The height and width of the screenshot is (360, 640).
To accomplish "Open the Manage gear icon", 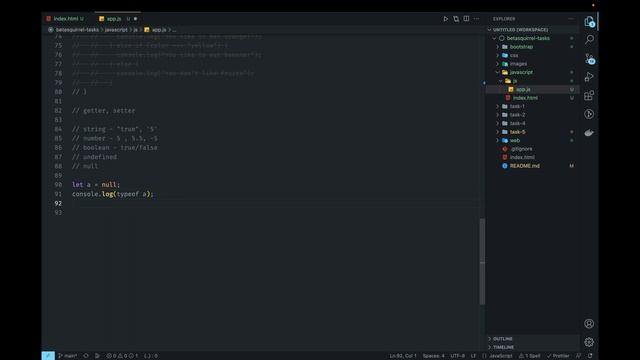I will [x=589, y=342].
